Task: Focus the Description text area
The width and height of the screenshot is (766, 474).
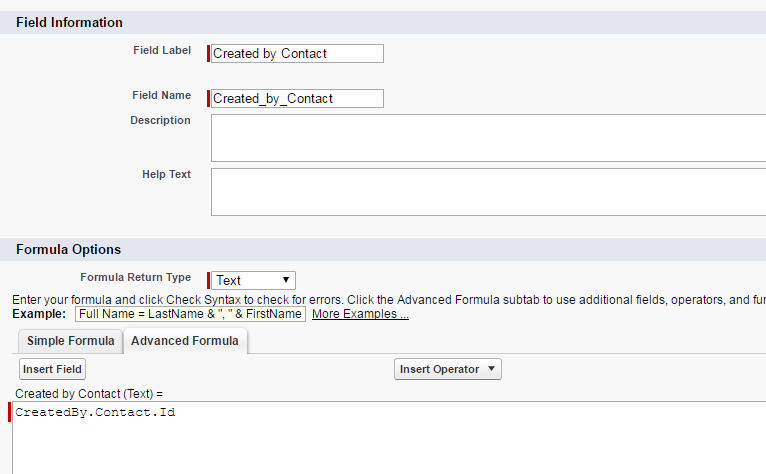Action: [488, 138]
